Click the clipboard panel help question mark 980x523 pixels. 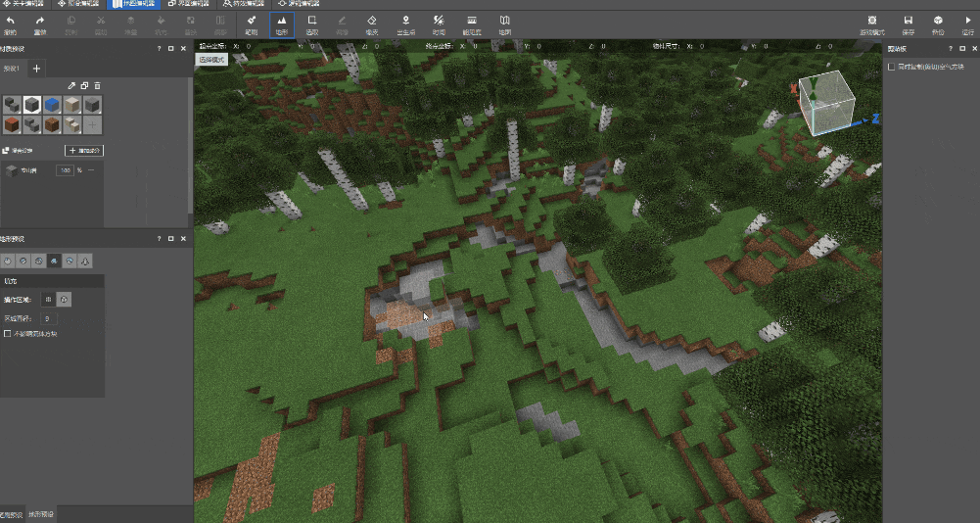[951, 48]
